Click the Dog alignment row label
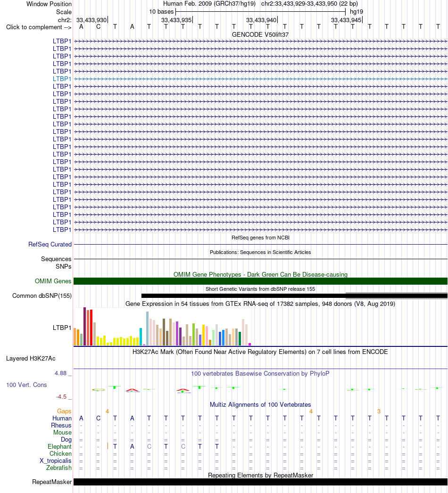This screenshot has height=493, width=448. point(66,440)
